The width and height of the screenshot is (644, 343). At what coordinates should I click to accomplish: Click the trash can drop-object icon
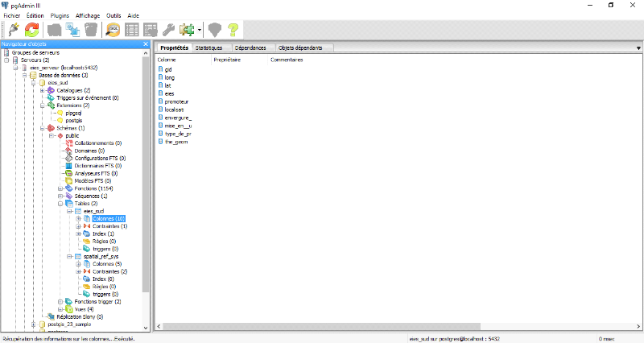[91, 30]
